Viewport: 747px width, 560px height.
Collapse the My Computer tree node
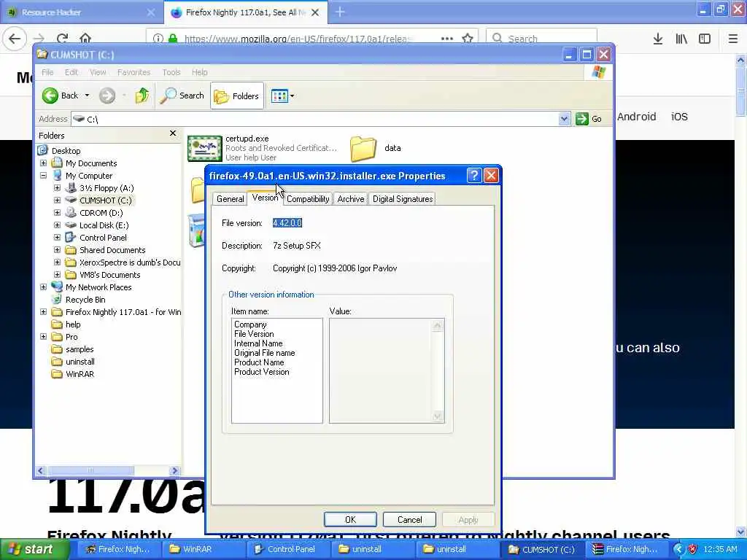click(43, 176)
